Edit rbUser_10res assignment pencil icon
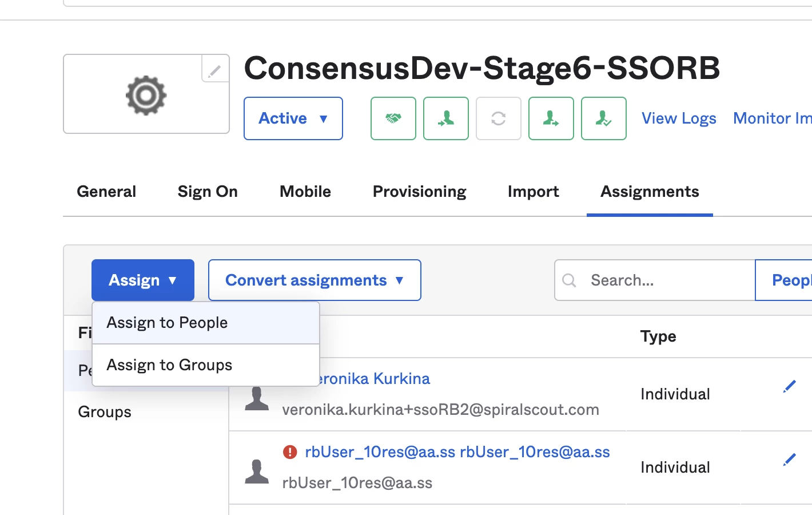 (x=789, y=459)
